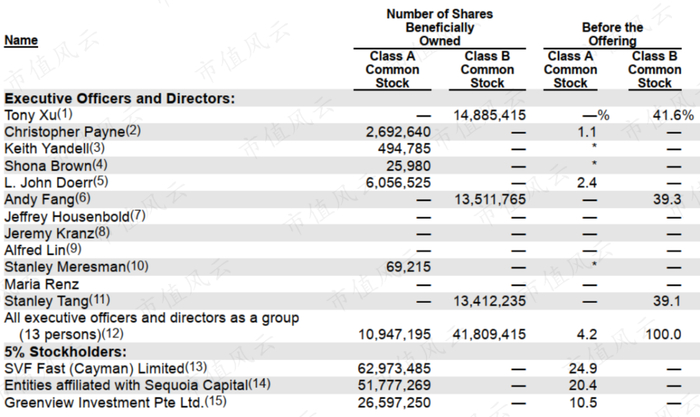
Task: Click Christopher Payne's 1.1 percentage value
Action: tap(587, 132)
